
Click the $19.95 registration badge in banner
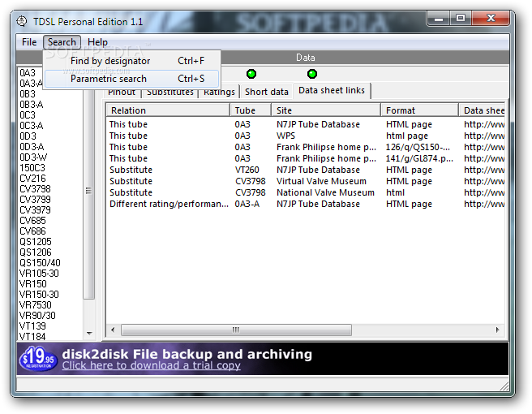tap(38, 358)
